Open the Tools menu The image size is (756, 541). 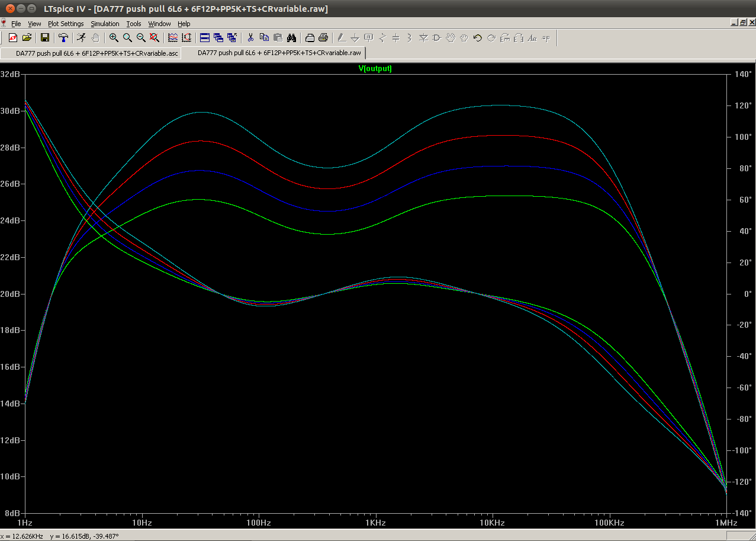pyautogui.click(x=134, y=24)
